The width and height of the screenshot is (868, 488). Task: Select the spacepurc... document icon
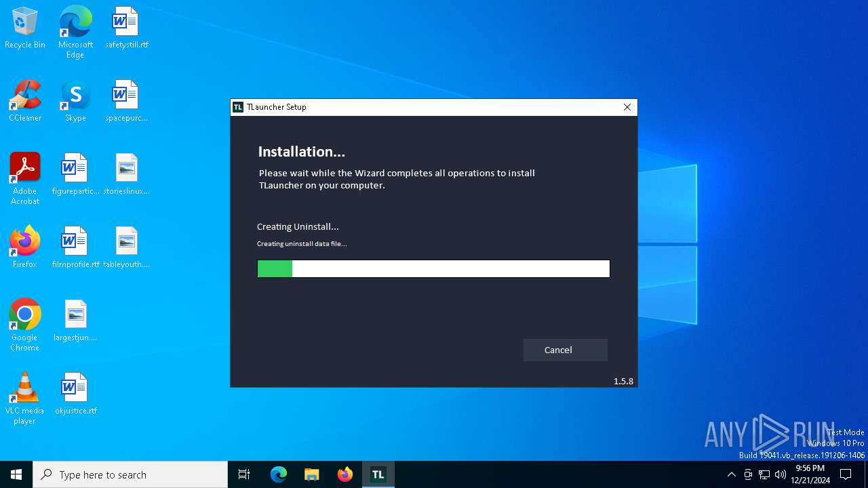tap(126, 102)
